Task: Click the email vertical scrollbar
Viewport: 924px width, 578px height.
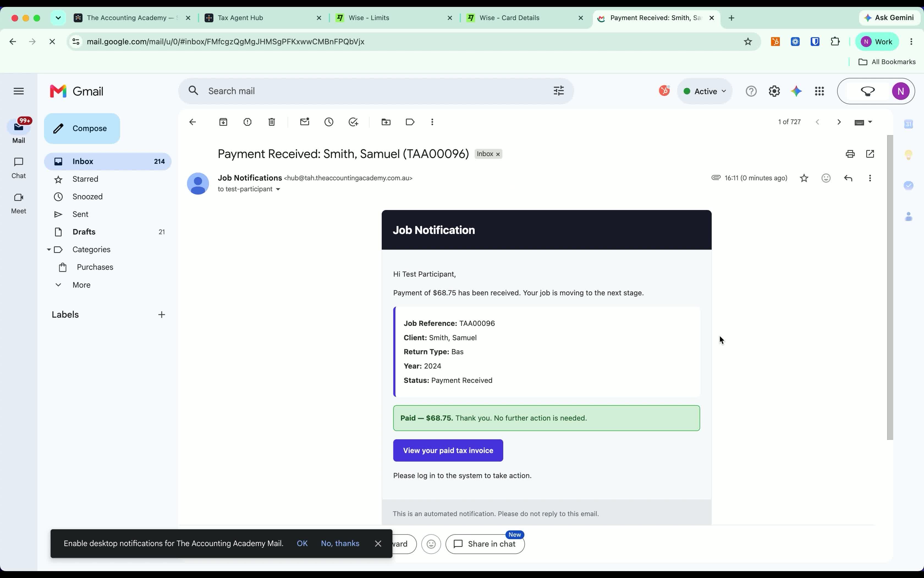Action: 890,287
